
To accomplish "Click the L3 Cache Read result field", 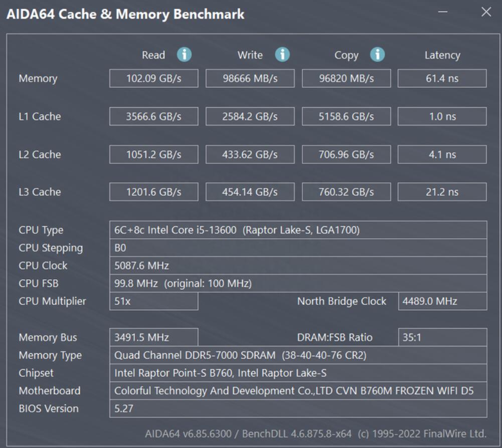I will [153, 191].
